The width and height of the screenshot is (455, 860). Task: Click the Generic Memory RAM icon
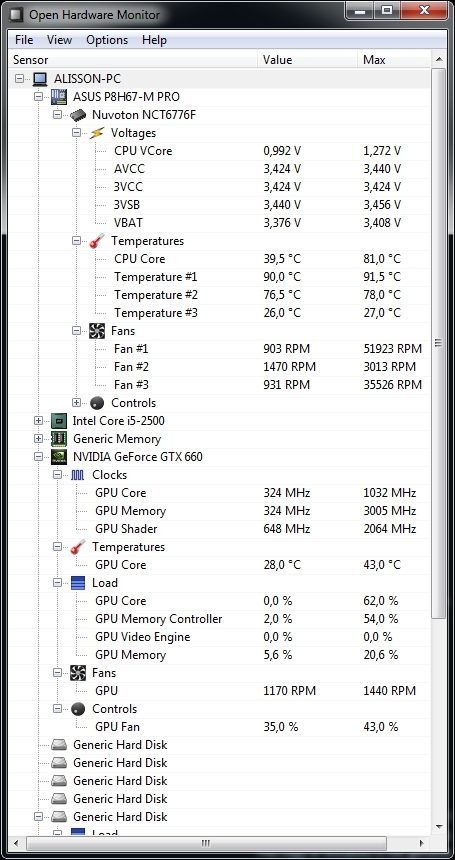[x=59, y=439]
